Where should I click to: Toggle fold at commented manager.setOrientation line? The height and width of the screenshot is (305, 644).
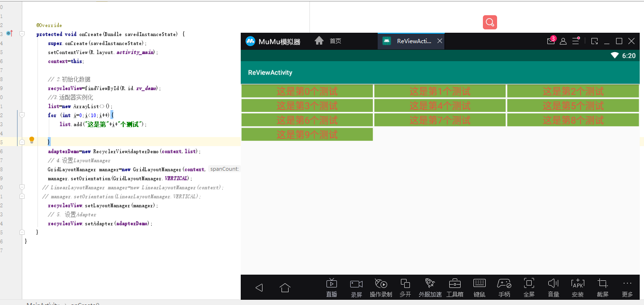click(22, 196)
